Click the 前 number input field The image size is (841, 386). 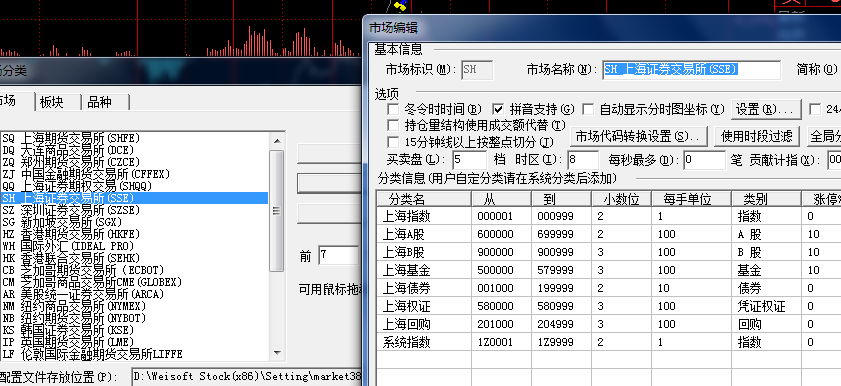point(338,256)
